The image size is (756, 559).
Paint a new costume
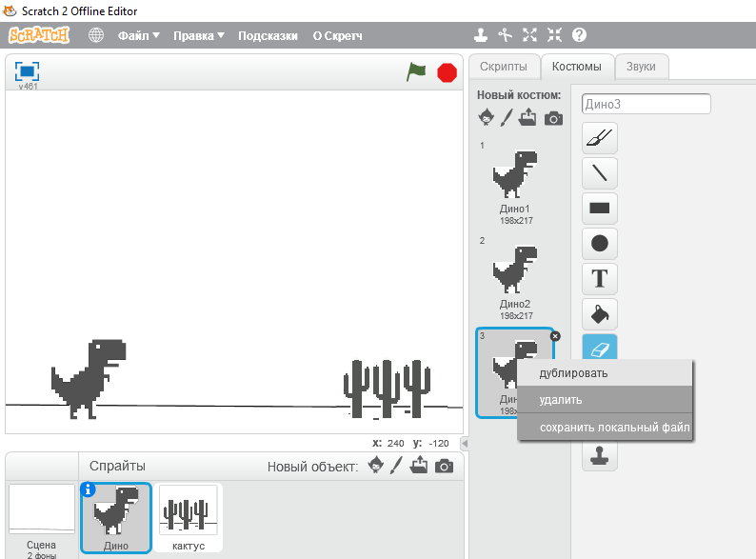(x=507, y=117)
